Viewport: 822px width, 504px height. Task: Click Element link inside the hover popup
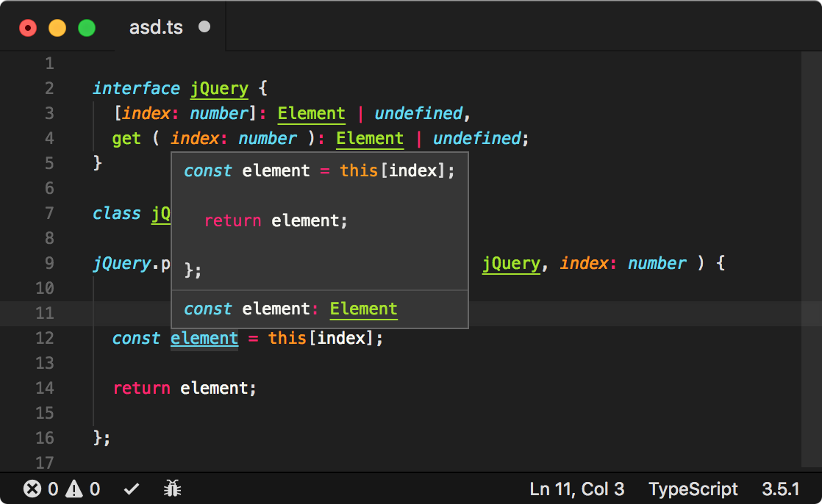pyautogui.click(x=363, y=309)
